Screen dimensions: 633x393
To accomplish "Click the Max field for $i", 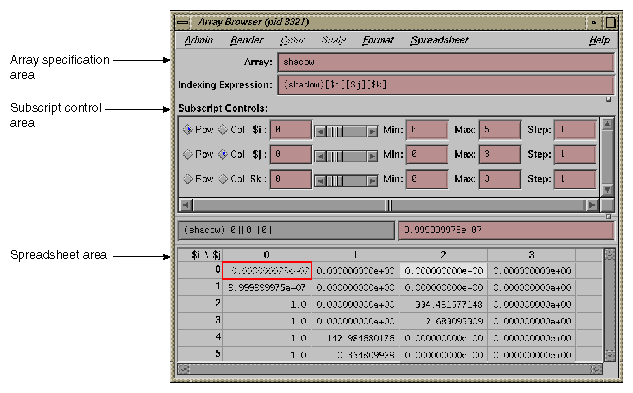I will point(500,130).
